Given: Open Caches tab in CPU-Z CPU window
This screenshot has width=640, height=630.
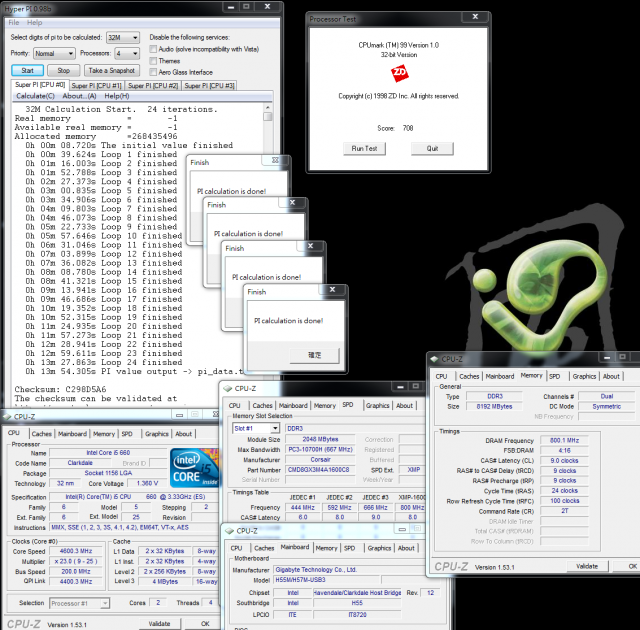Looking at the screenshot, I should click(x=42, y=434).
